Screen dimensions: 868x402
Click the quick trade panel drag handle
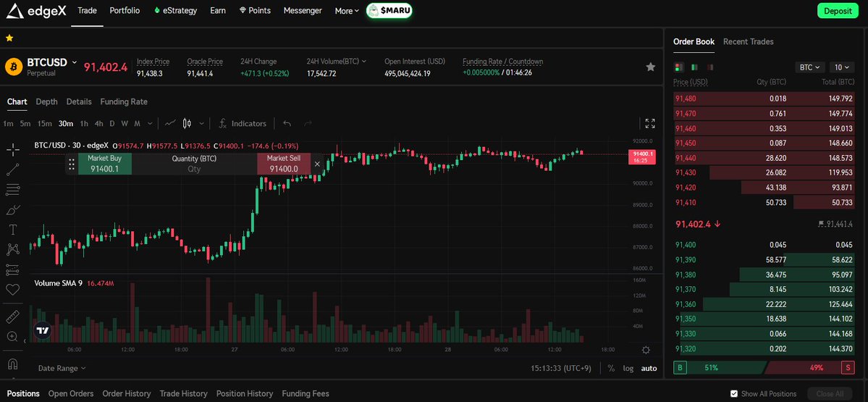71,164
